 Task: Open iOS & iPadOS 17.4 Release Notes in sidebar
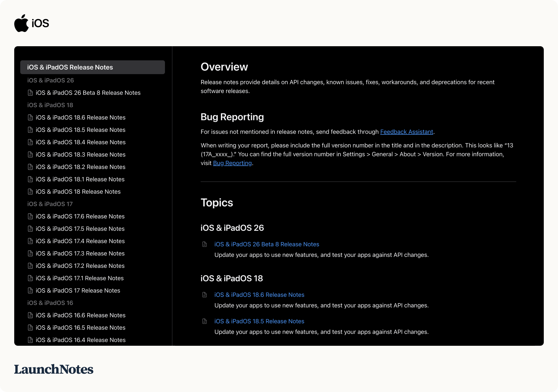(x=80, y=241)
